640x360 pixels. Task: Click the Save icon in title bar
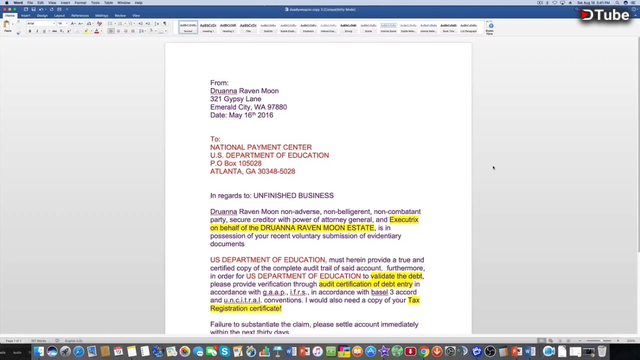(33, 9)
